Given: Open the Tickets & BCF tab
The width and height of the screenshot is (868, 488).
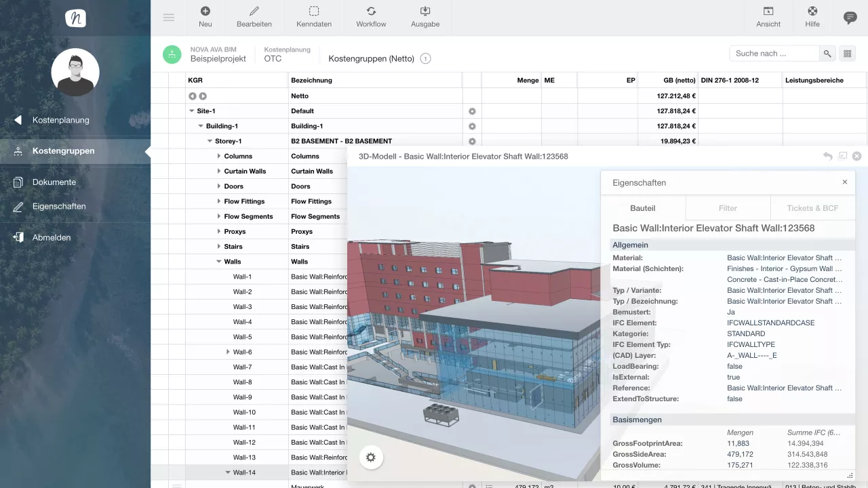Looking at the screenshot, I should (813, 208).
